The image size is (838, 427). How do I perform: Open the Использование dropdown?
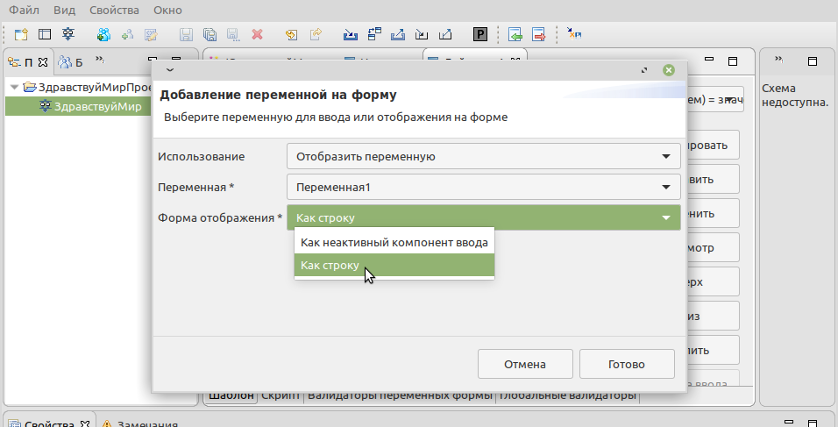pos(484,157)
